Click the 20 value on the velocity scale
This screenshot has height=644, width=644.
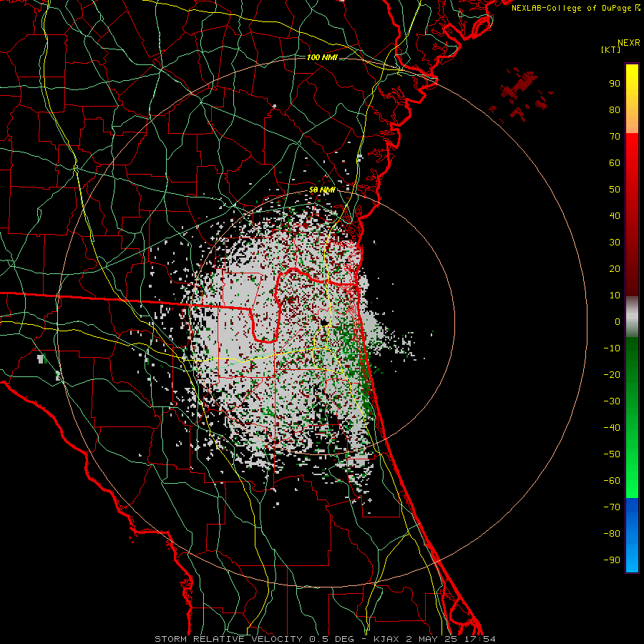point(615,269)
